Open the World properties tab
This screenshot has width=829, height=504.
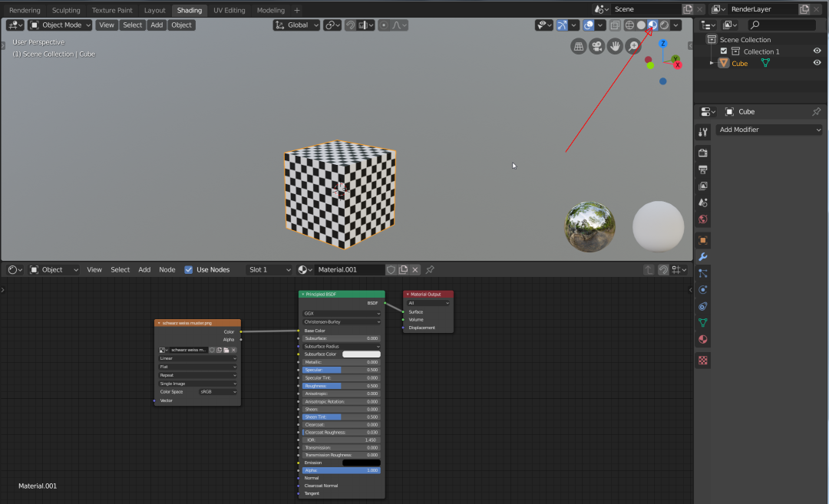point(703,219)
